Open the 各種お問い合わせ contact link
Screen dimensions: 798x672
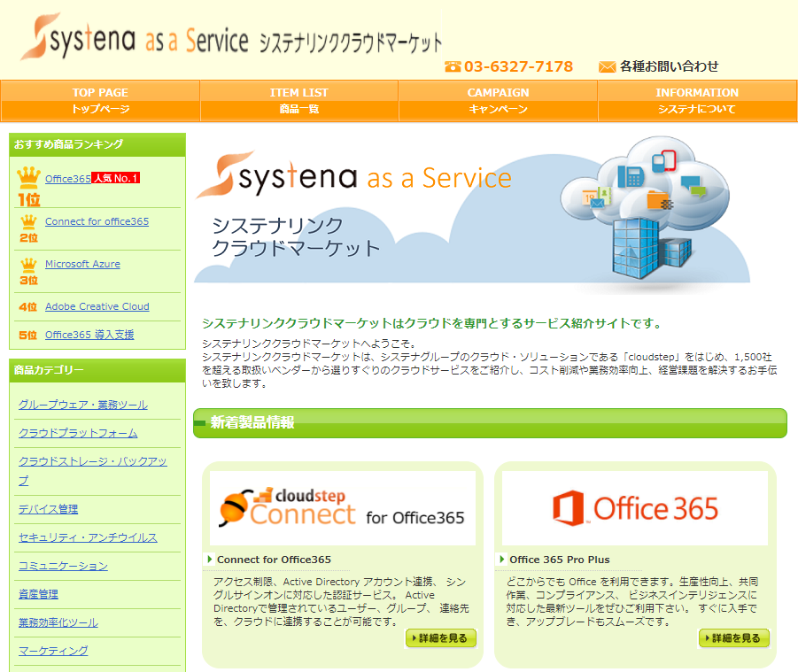pos(670,66)
